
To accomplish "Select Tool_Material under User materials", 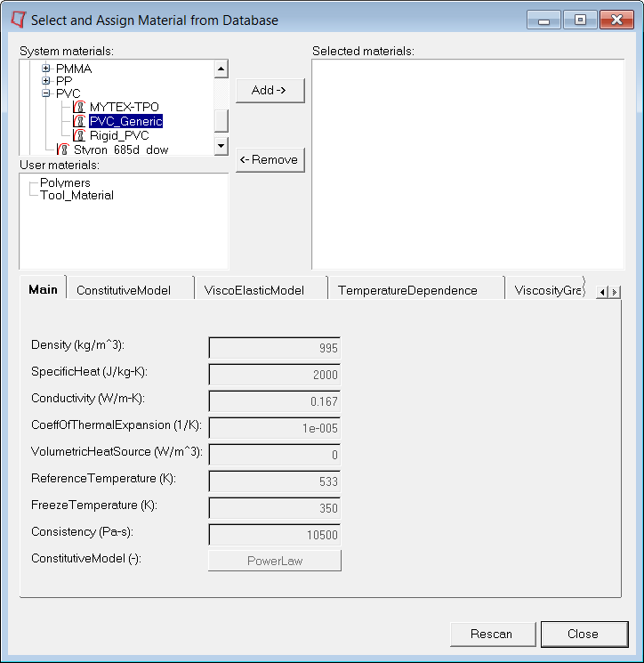I will pyautogui.click(x=76, y=196).
